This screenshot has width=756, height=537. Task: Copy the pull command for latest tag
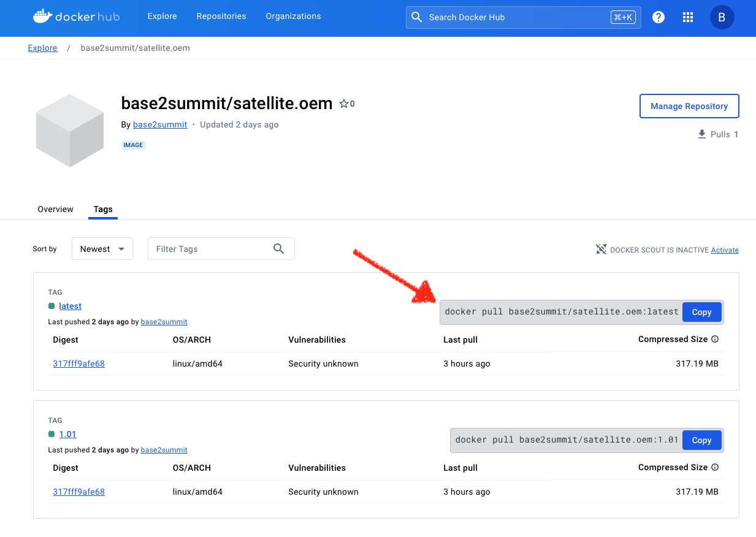pyautogui.click(x=701, y=312)
